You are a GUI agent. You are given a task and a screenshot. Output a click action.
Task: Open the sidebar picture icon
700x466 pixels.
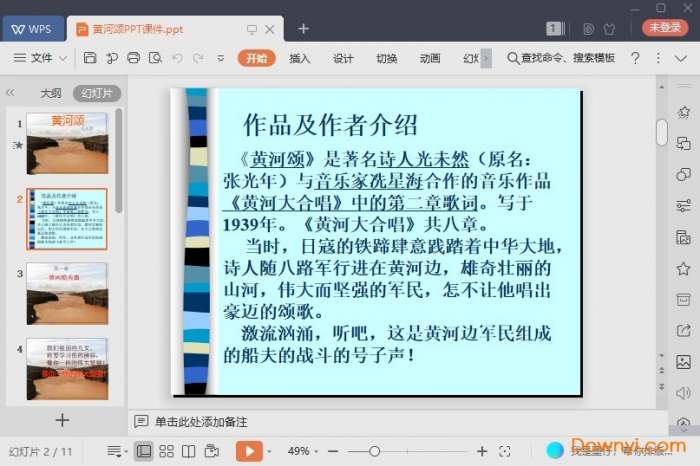(683, 362)
